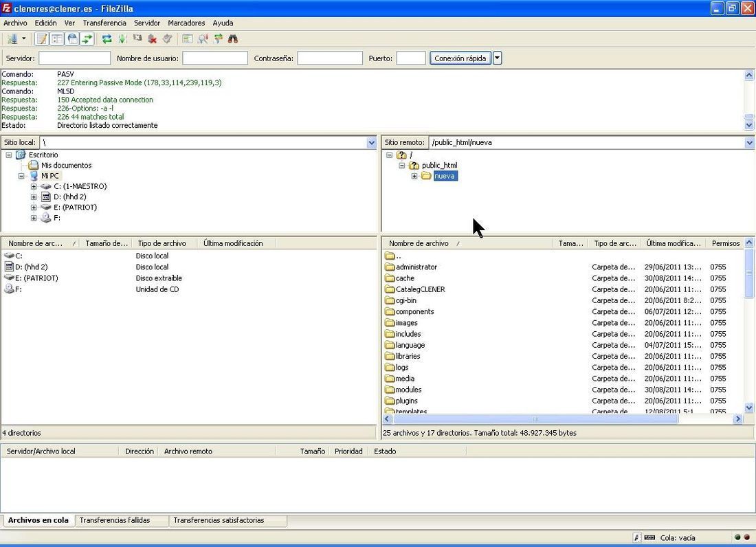Viewport: 756px width, 547px height.
Task: Click the parent directory folder icon
Action: (390, 256)
